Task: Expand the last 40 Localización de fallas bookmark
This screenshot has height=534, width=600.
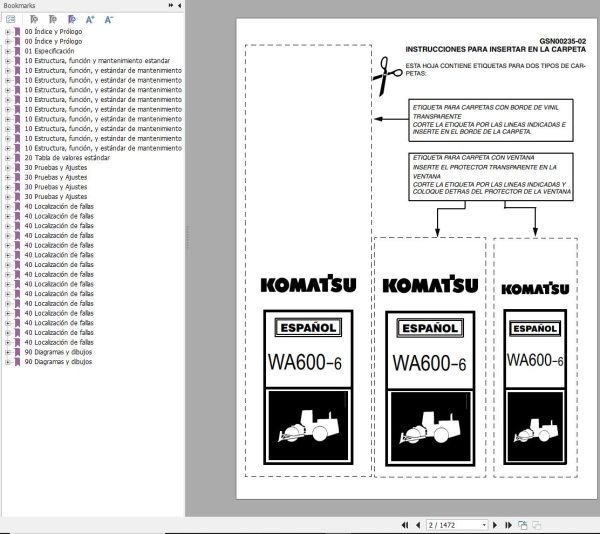Action: pyautogui.click(x=8, y=342)
